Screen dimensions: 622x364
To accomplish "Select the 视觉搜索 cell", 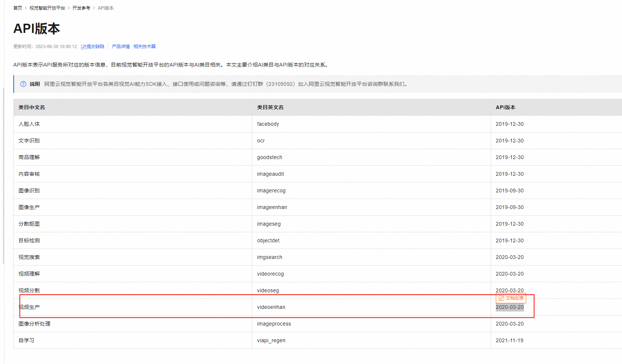I will (133, 257).
